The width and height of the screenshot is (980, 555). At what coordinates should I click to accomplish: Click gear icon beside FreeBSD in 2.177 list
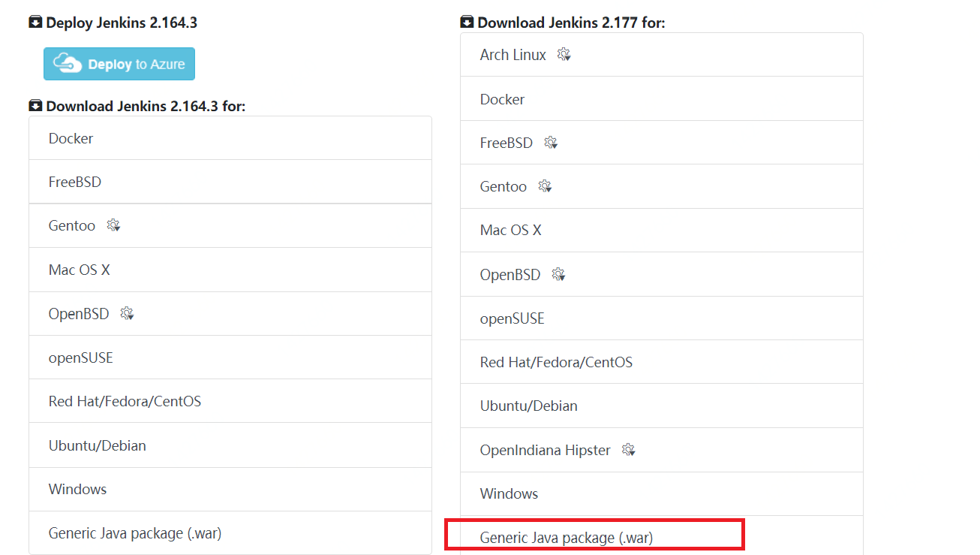[551, 143]
